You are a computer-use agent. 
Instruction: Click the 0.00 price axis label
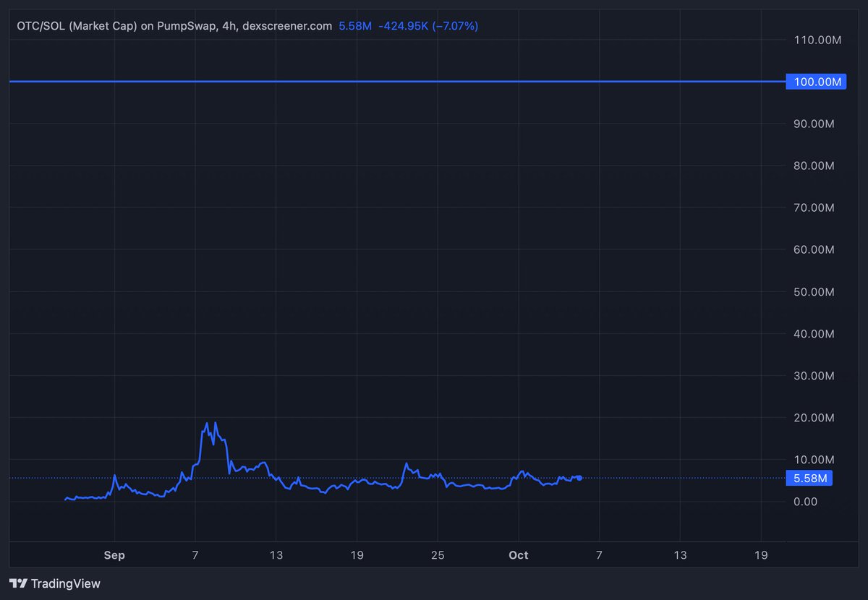point(805,501)
